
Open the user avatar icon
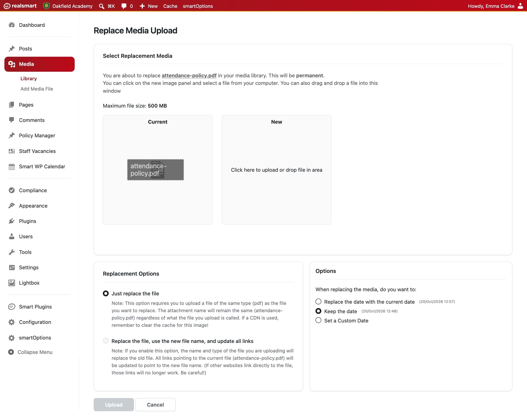(x=520, y=6)
